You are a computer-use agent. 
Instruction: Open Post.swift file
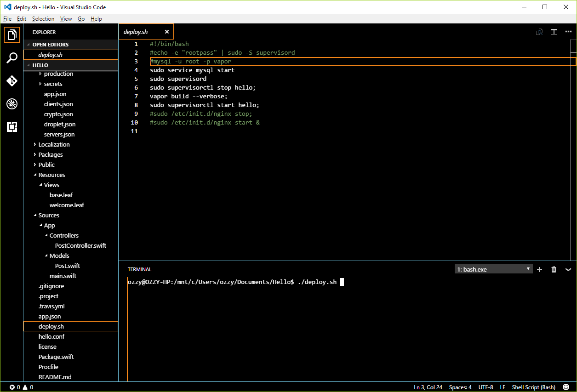point(68,266)
